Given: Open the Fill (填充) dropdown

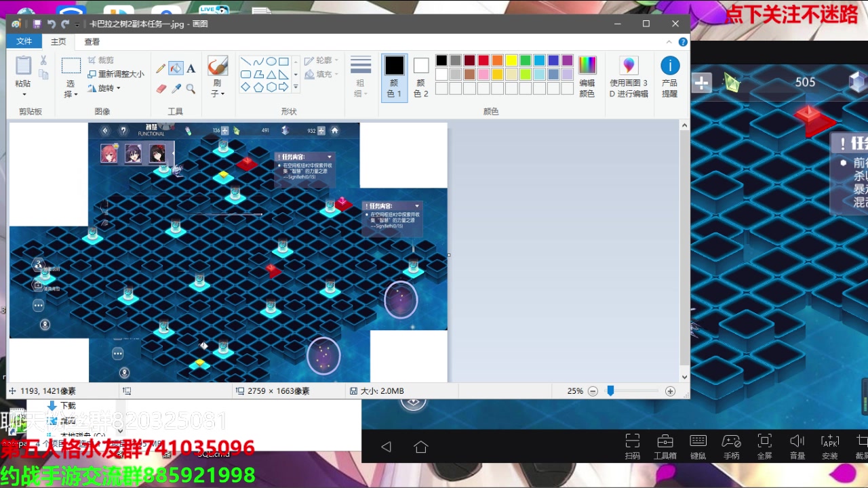Looking at the screenshot, I should pyautogui.click(x=321, y=75).
